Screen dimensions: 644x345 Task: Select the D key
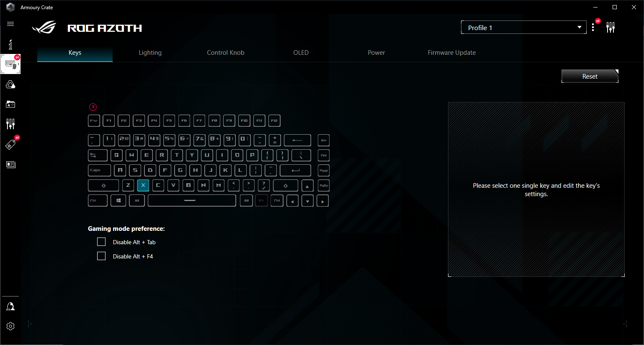point(150,170)
